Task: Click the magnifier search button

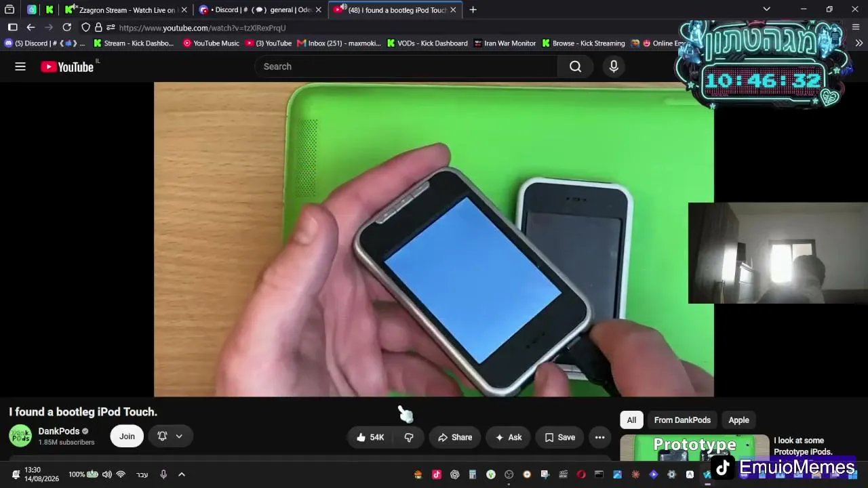Action: pyautogui.click(x=576, y=66)
